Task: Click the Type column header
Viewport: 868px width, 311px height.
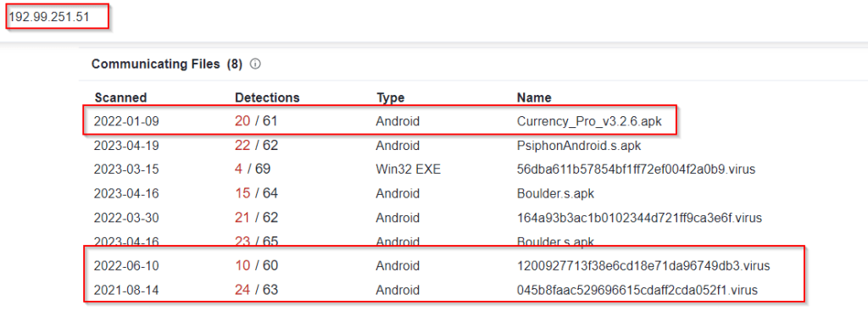Action: click(x=390, y=98)
